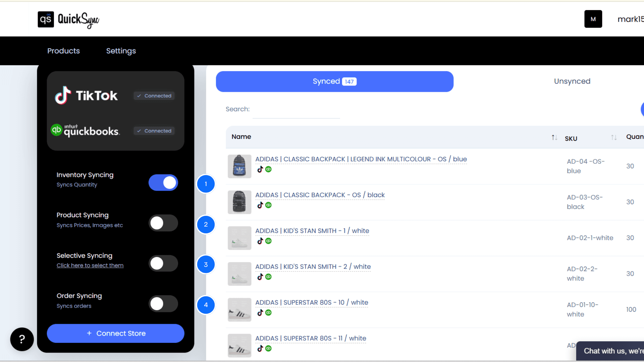
Task: Click QuickBooks icon under Kid's Stan Smith 1
Action: pyautogui.click(x=268, y=241)
